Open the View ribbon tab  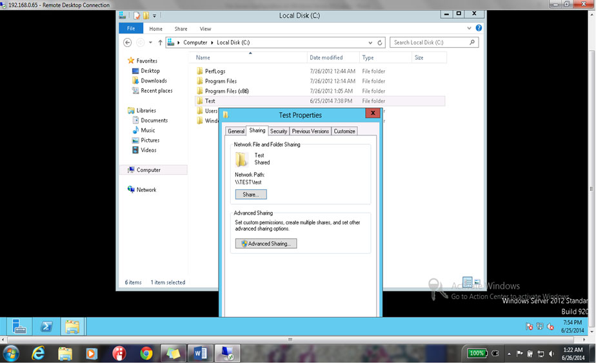(205, 29)
